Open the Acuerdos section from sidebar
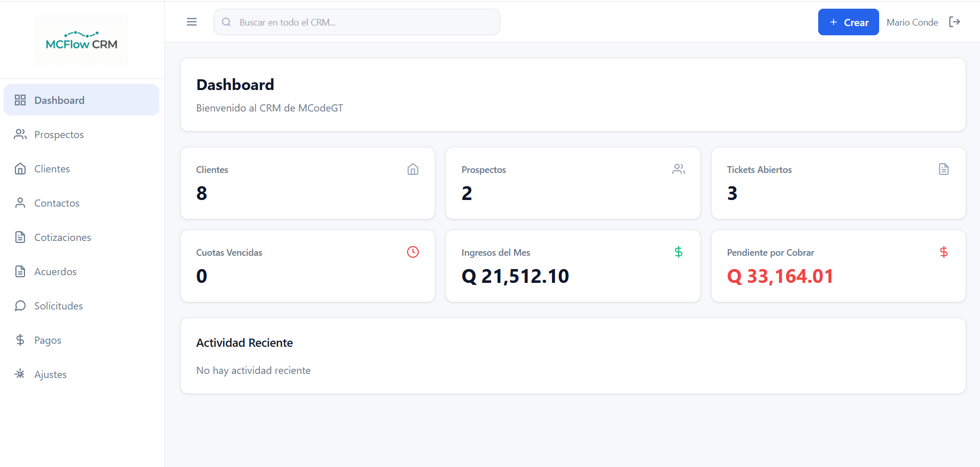 pyautogui.click(x=55, y=271)
